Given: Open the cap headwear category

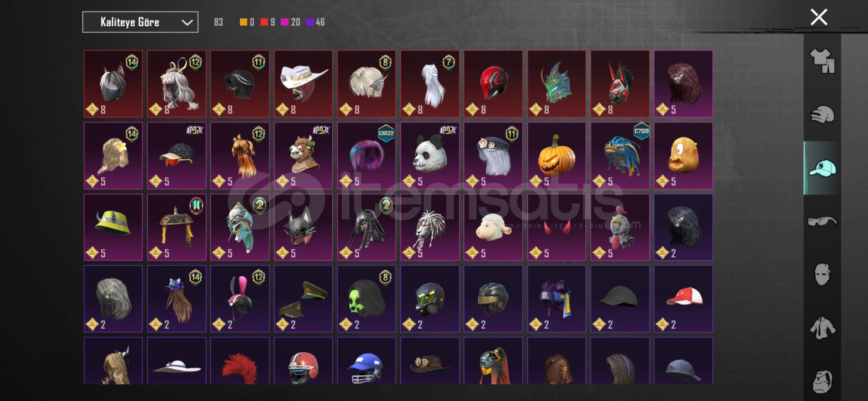Looking at the screenshot, I should point(822,168).
